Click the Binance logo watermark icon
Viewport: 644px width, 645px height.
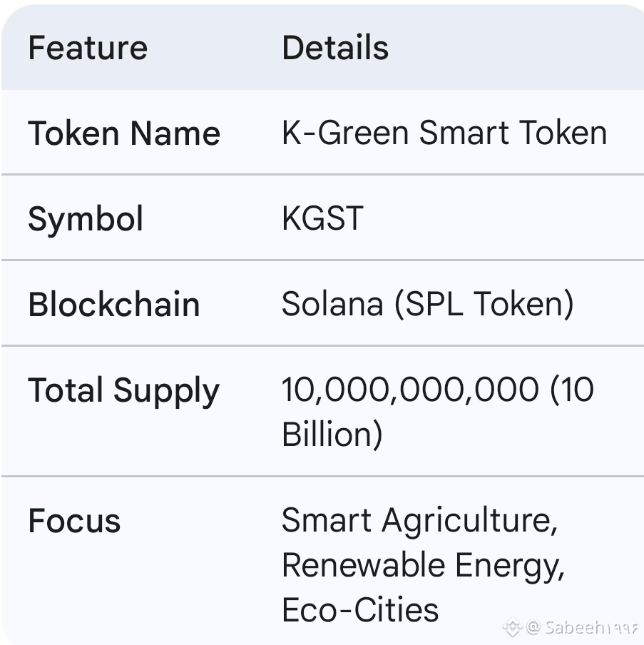(x=513, y=628)
